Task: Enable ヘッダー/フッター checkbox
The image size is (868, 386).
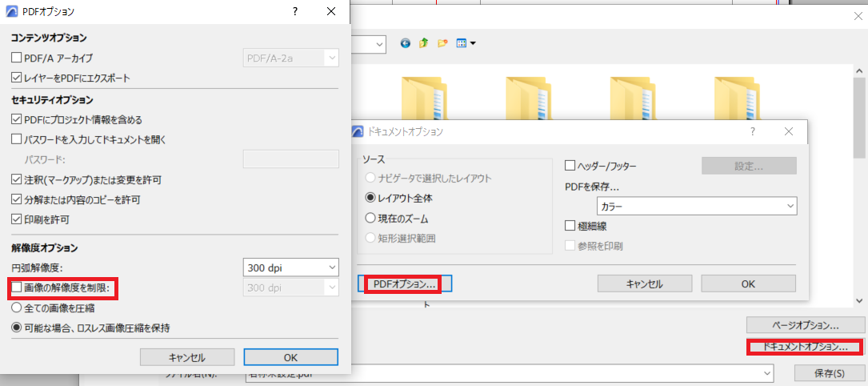Action: tap(570, 166)
